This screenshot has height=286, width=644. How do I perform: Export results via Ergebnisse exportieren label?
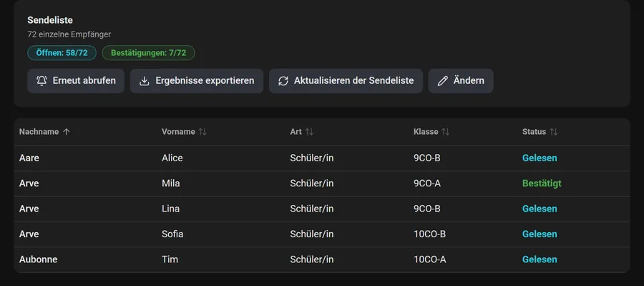point(205,81)
